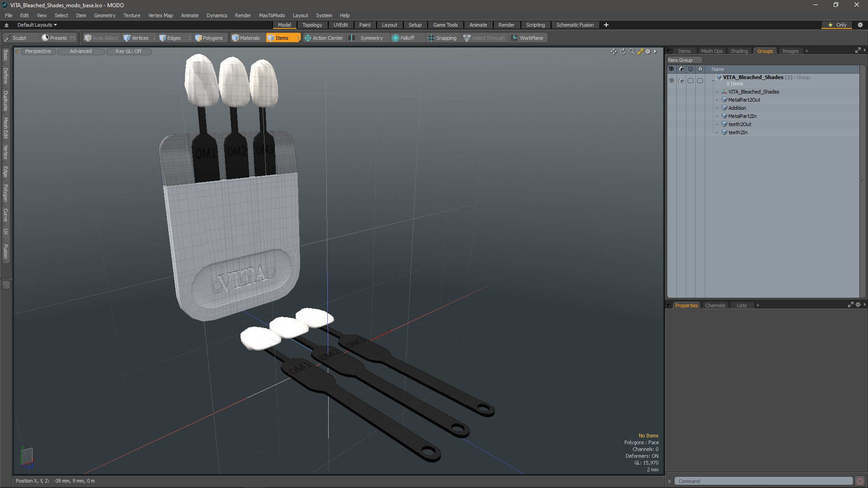Switch to UVEdit layout tab

click(x=340, y=25)
